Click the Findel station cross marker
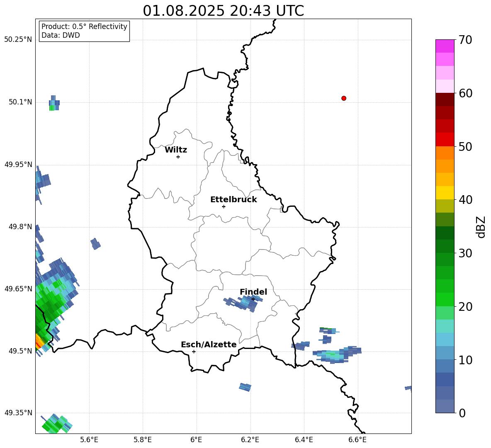This screenshot has height=448, width=491. (x=253, y=299)
